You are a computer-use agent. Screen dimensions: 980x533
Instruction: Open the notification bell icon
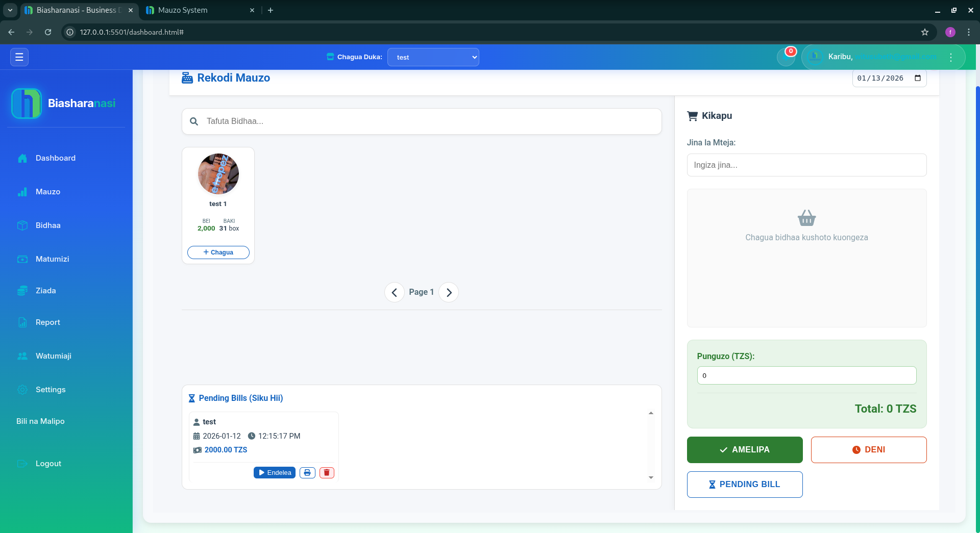tap(786, 57)
